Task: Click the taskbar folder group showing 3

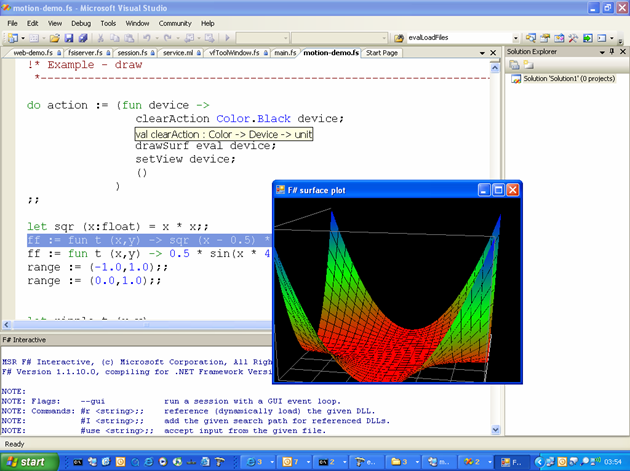Action: point(403,462)
